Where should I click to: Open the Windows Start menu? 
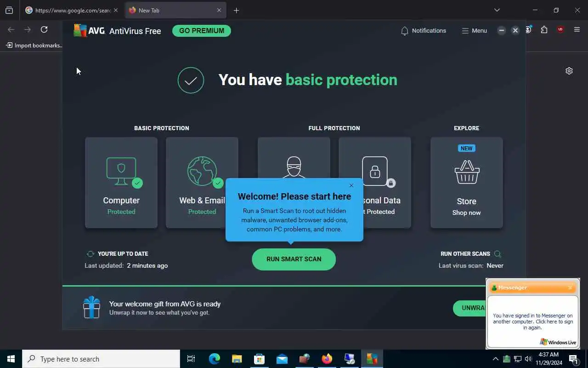[x=11, y=359]
